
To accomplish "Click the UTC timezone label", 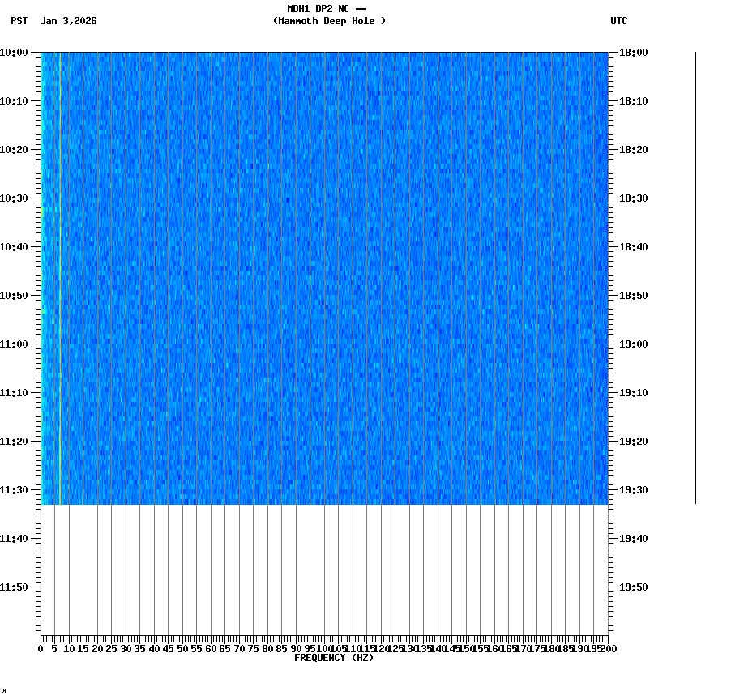I will coord(620,22).
